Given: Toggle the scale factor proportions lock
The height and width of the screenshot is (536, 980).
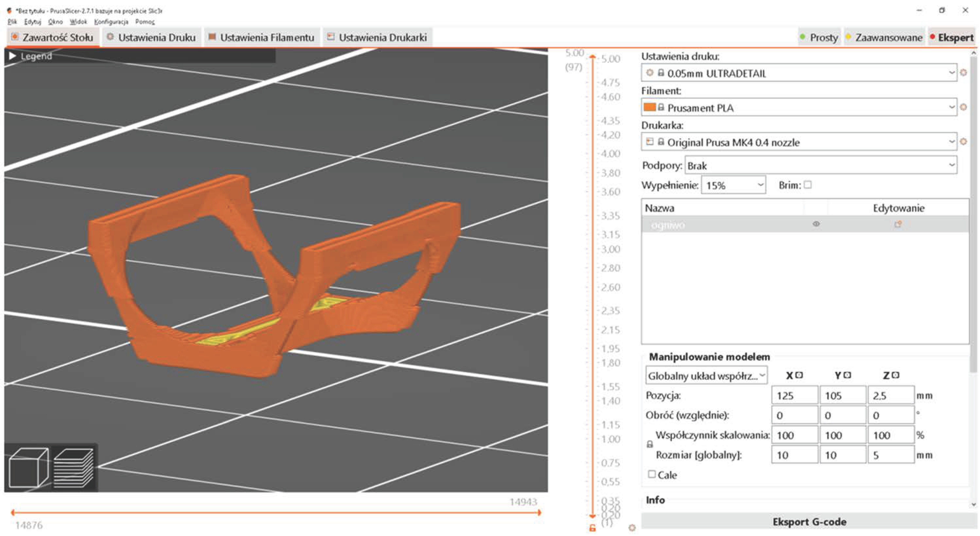Looking at the screenshot, I should 650,444.
